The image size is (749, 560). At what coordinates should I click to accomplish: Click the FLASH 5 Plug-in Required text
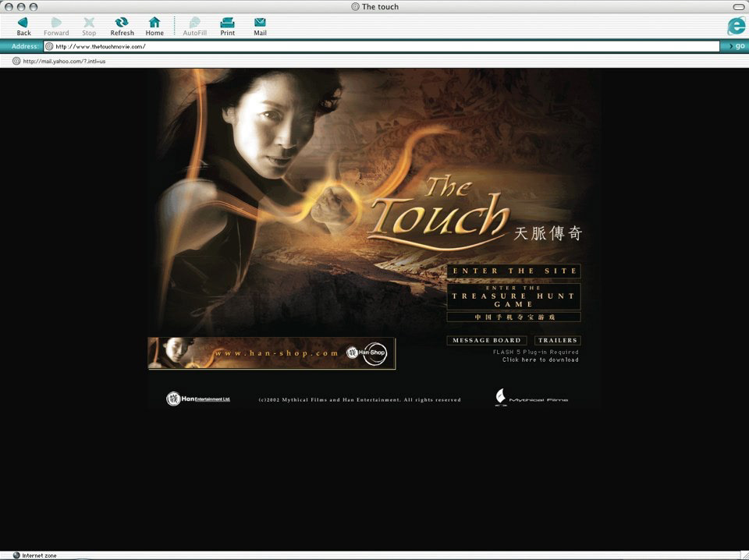pyautogui.click(x=535, y=353)
